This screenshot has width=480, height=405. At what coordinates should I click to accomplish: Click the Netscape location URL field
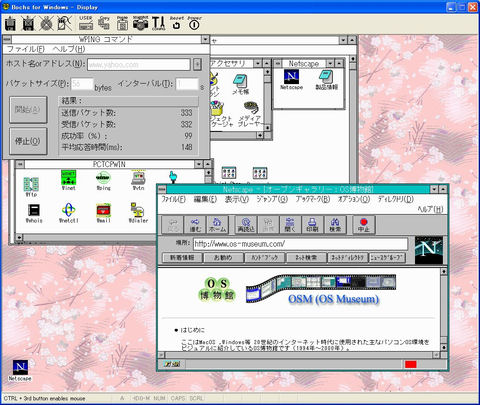(300, 244)
